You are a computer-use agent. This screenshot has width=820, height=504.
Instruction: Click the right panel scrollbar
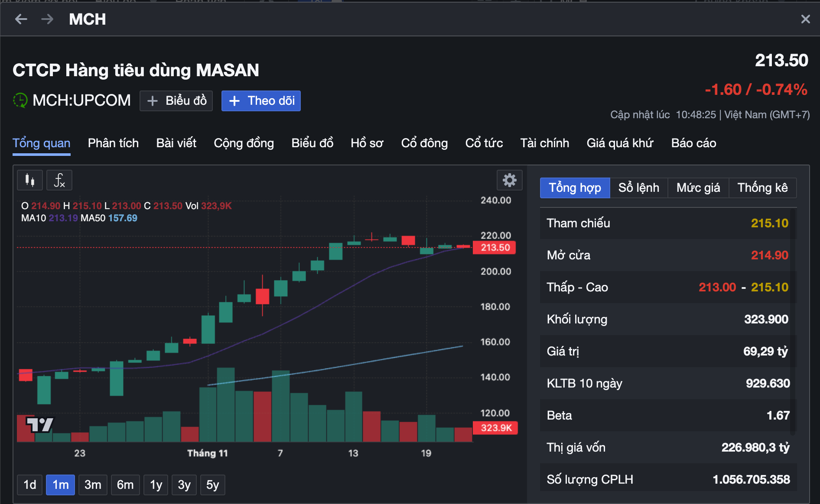click(793, 320)
